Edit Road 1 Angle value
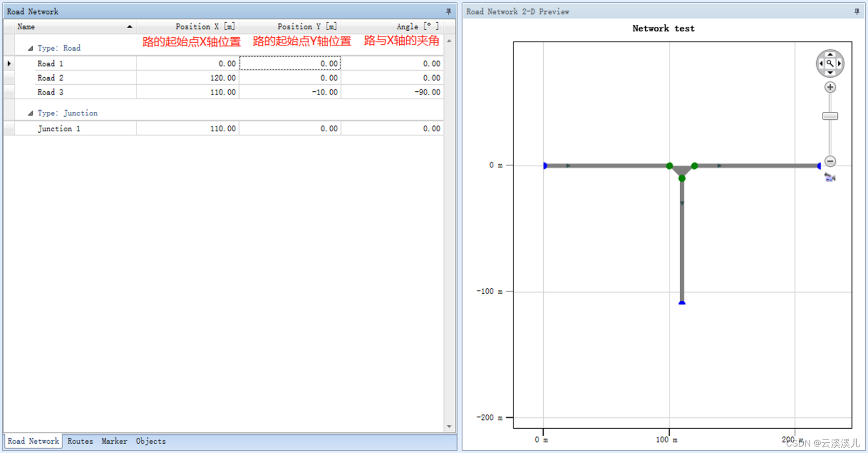The image size is (868, 453). coord(392,64)
